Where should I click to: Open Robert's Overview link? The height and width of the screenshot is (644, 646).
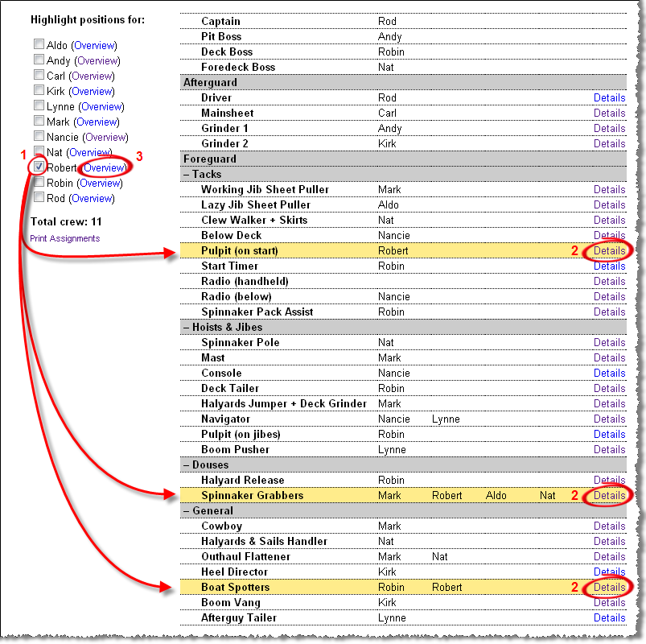coord(105,167)
